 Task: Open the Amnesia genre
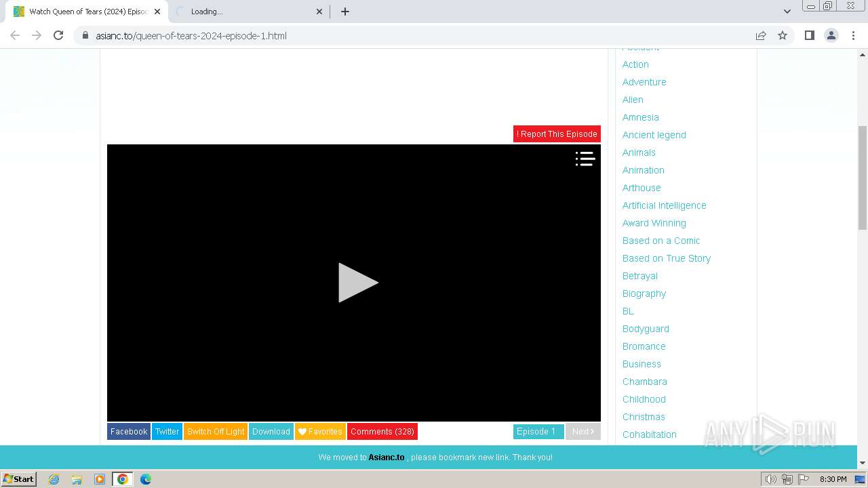pos(641,117)
